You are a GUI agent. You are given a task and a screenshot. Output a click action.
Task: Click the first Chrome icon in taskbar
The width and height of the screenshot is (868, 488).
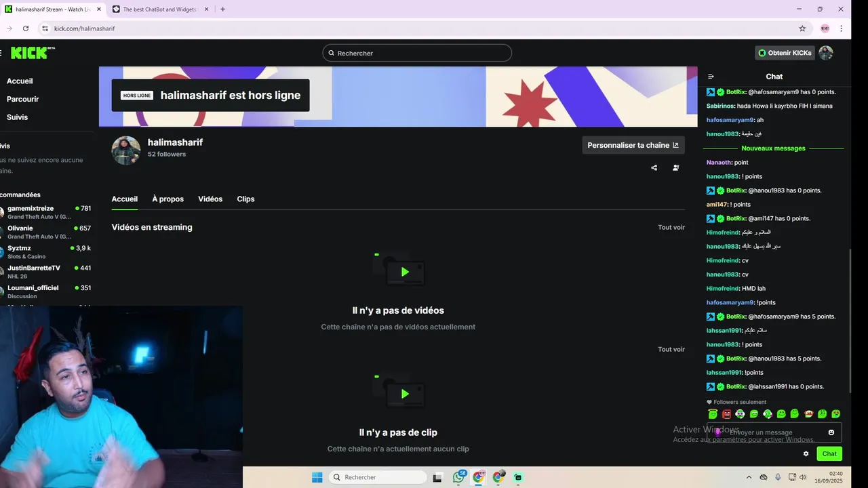point(479,477)
